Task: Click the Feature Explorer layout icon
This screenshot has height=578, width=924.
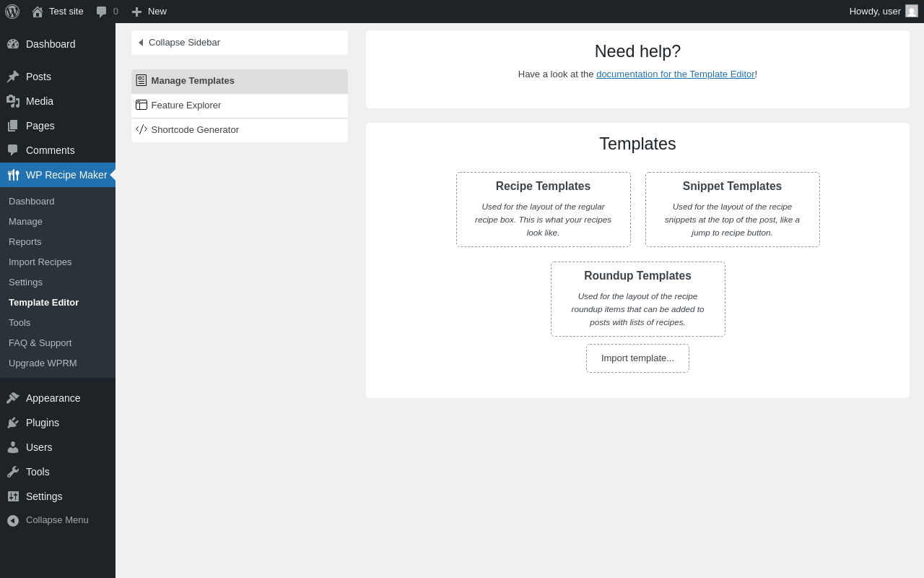Action: (x=141, y=105)
